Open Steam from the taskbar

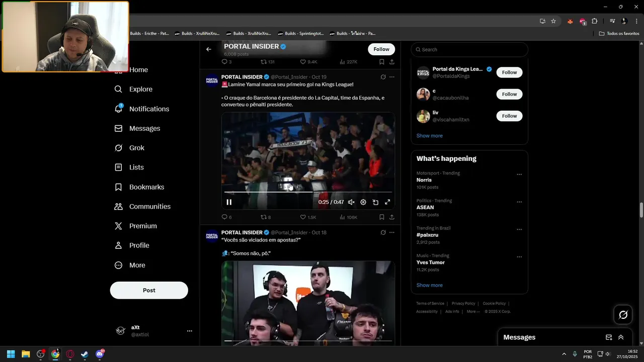85,354
